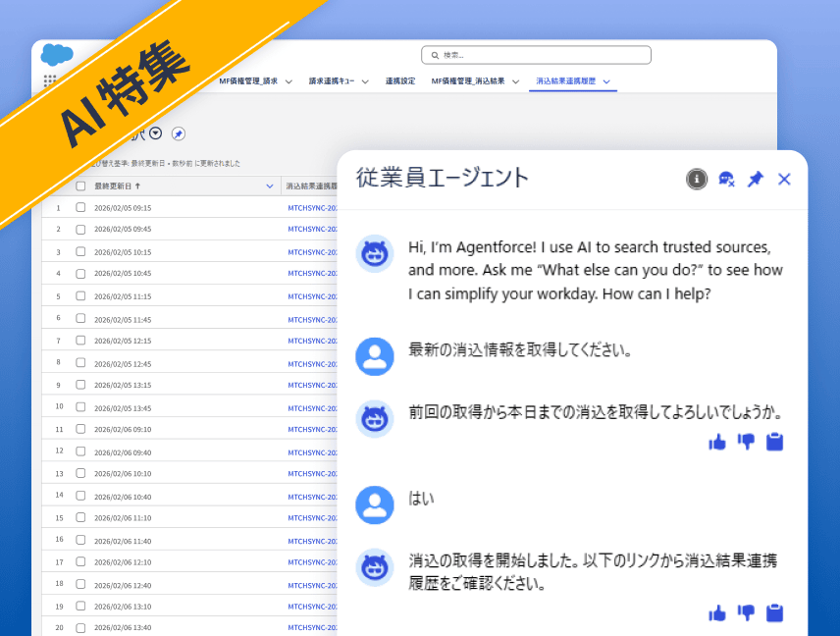Switch to the 連携設定 tab
Viewport: 840px width, 636px height.
(400, 81)
